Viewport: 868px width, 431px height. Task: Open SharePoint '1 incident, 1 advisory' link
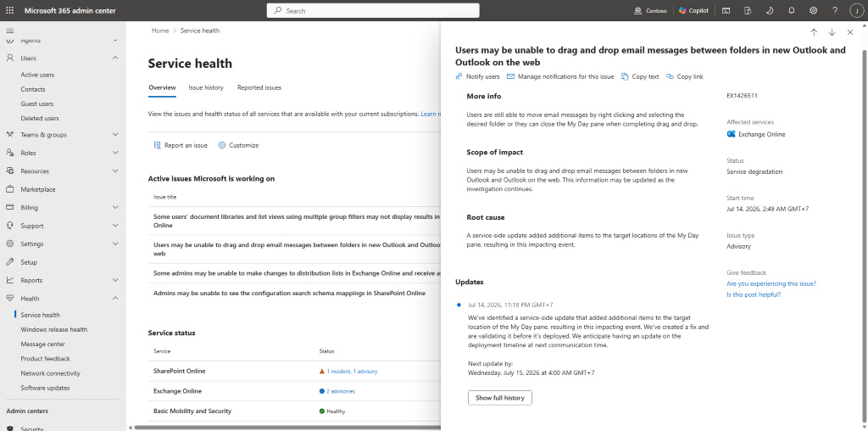click(x=352, y=371)
